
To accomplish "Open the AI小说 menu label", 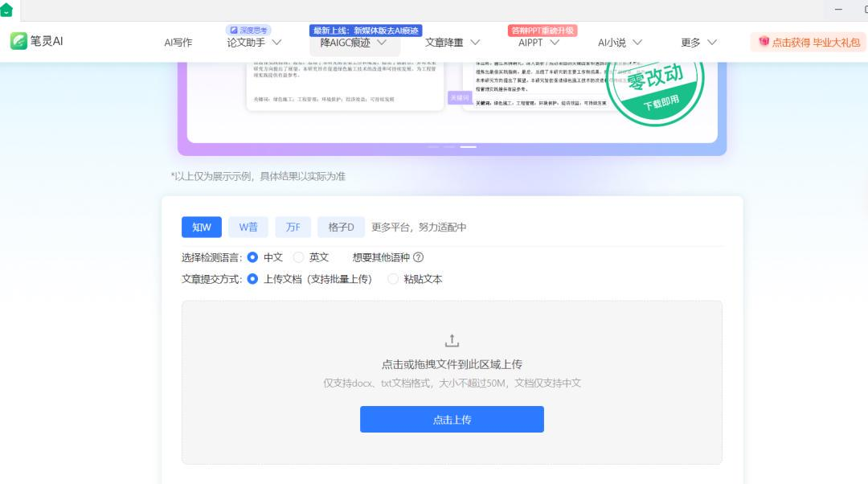I will 612,43.
